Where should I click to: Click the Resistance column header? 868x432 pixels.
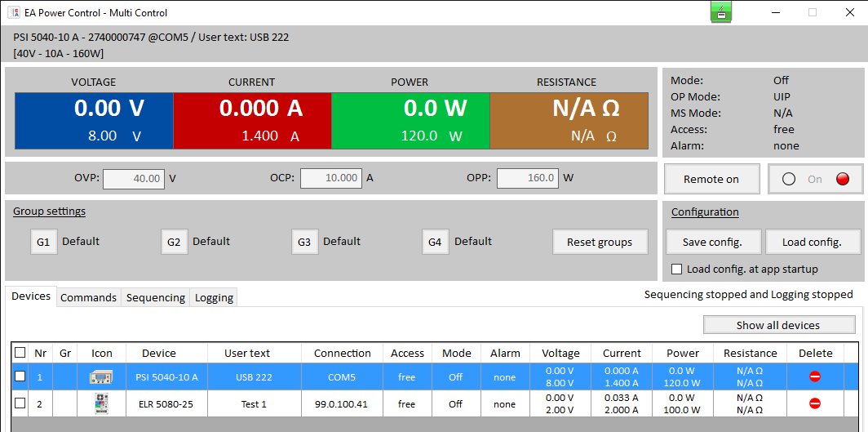click(750, 353)
